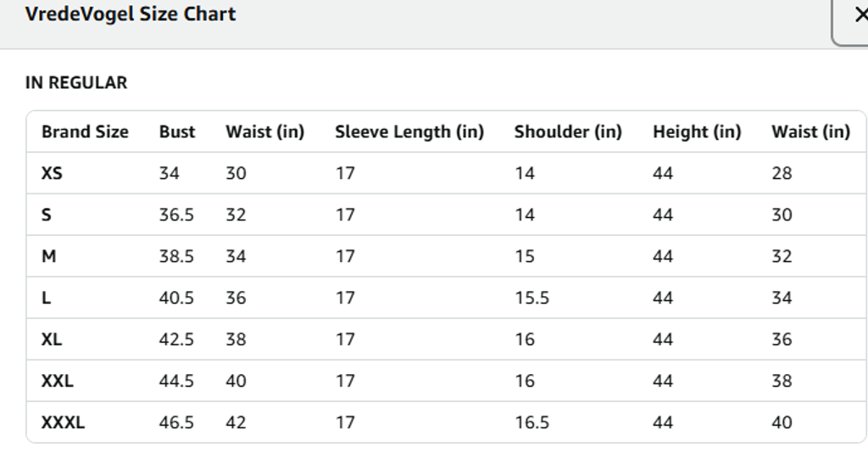Select the M size row label
This screenshot has height=458, width=868.
click(48, 256)
